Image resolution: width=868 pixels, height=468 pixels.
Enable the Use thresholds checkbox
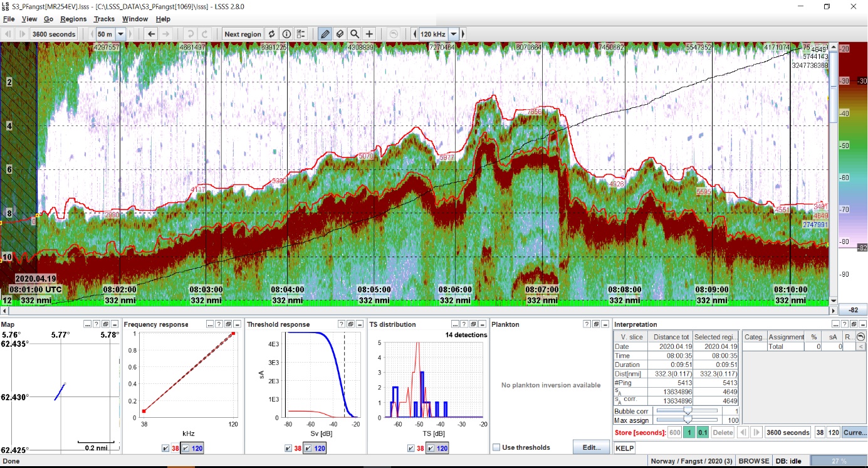click(496, 447)
